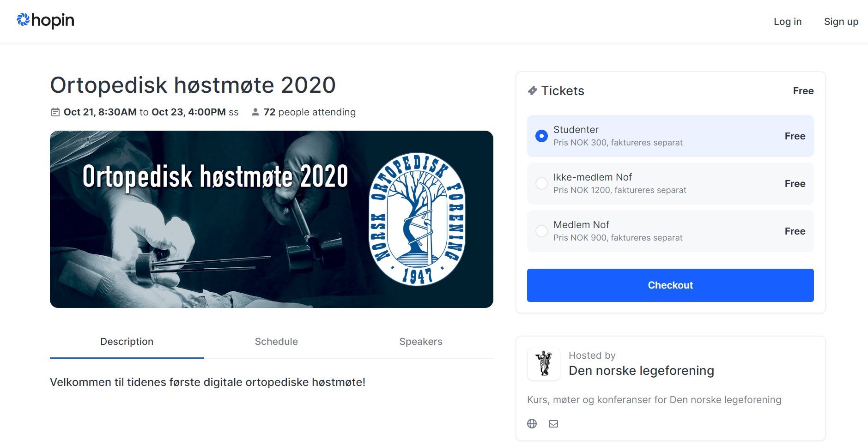Click the Sign up link
This screenshot has width=868, height=446.
tap(841, 21)
